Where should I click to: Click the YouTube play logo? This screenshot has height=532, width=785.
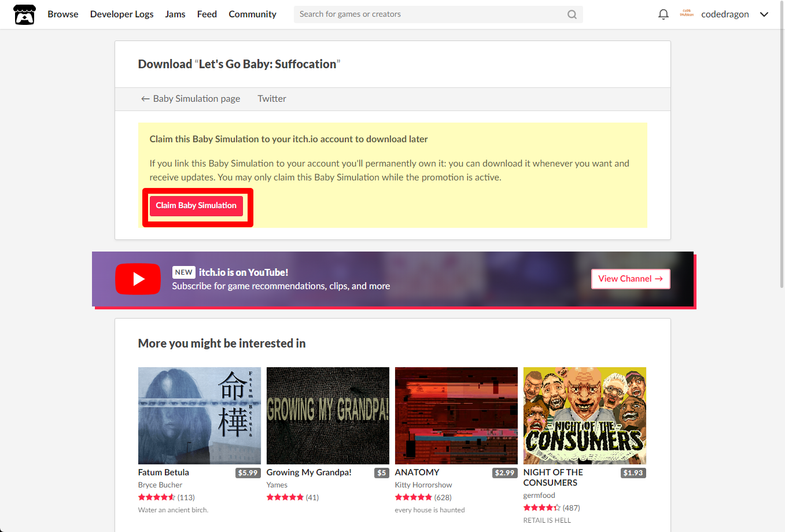click(x=138, y=279)
